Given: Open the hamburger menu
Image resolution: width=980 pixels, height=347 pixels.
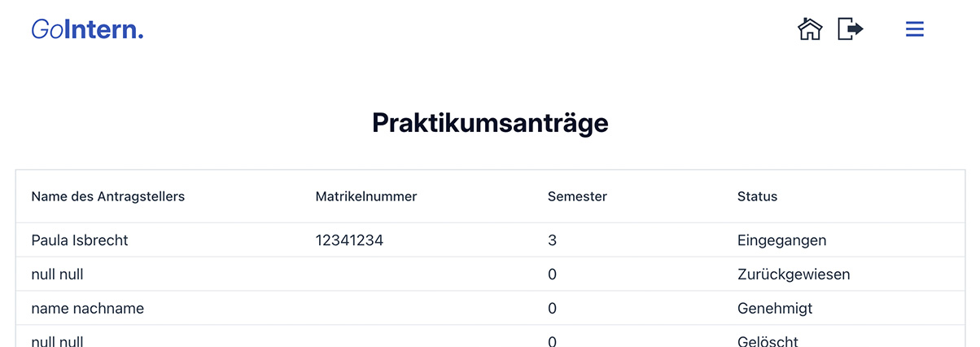Looking at the screenshot, I should tap(915, 29).
